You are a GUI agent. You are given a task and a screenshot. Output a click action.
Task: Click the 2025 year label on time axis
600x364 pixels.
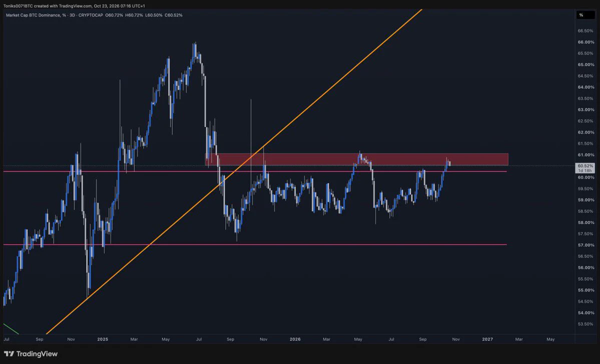pyautogui.click(x=103, y=339)
